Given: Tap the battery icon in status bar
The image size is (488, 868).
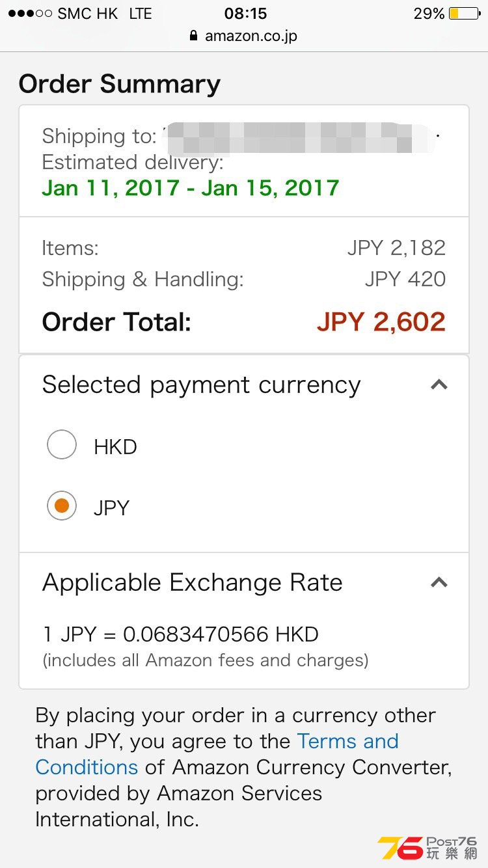Looking at the screenshot, I should [x=464, y=13].
